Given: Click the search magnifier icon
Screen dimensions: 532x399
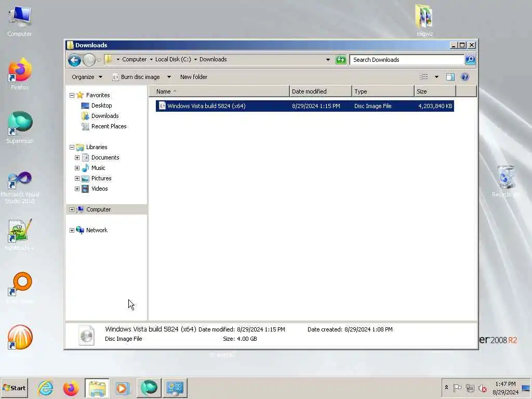Looking at the screenshot, I should pos(470,60).
